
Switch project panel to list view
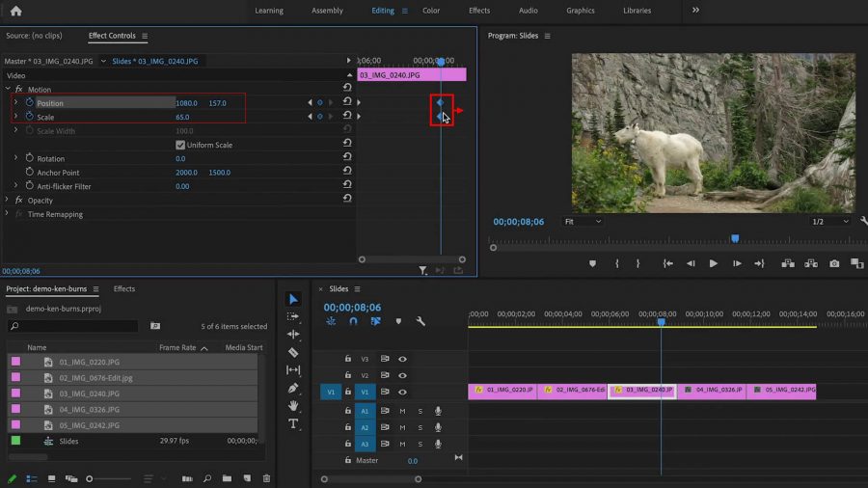click(x=32, y=478)
